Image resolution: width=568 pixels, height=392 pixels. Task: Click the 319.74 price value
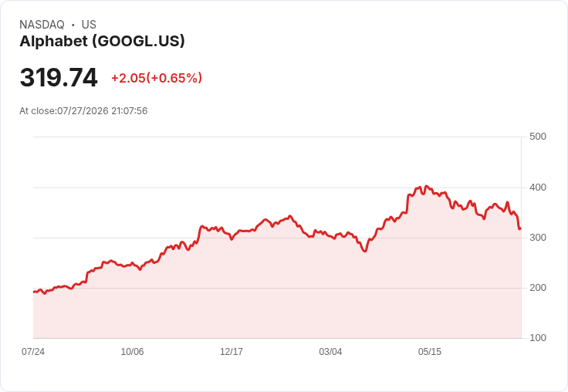(59, 77)
